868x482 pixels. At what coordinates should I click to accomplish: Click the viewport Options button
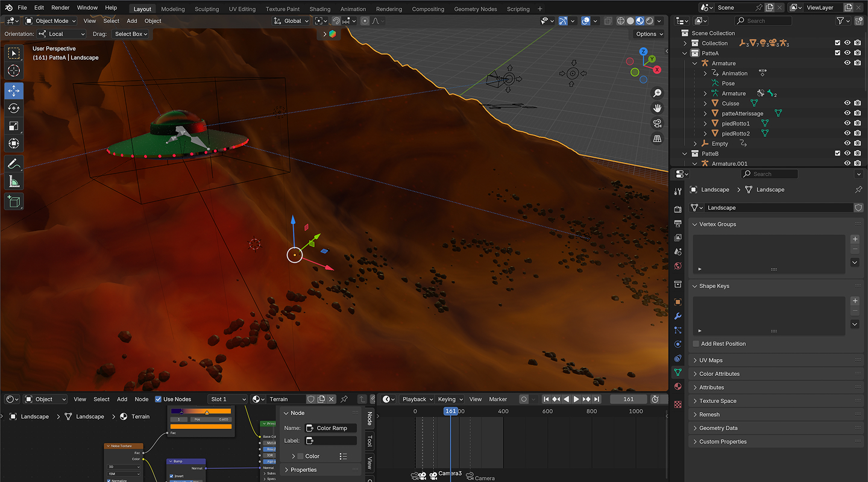coord(649,34)
